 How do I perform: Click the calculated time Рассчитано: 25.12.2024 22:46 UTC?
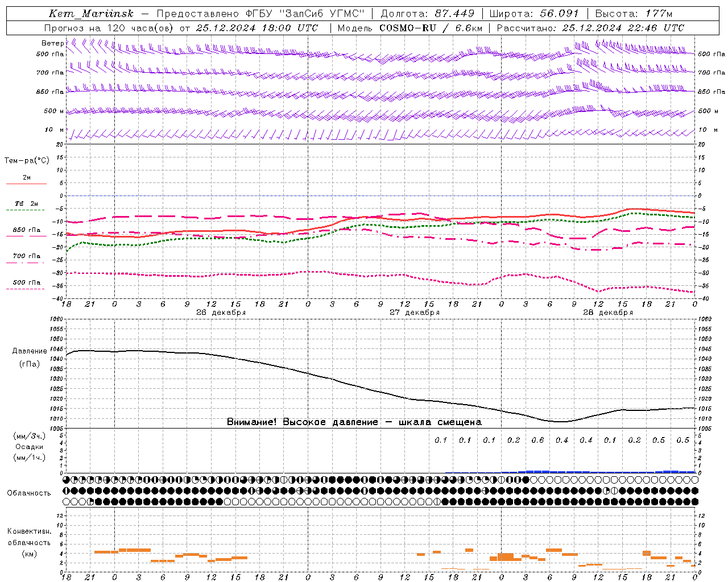[x=590, y=28]
